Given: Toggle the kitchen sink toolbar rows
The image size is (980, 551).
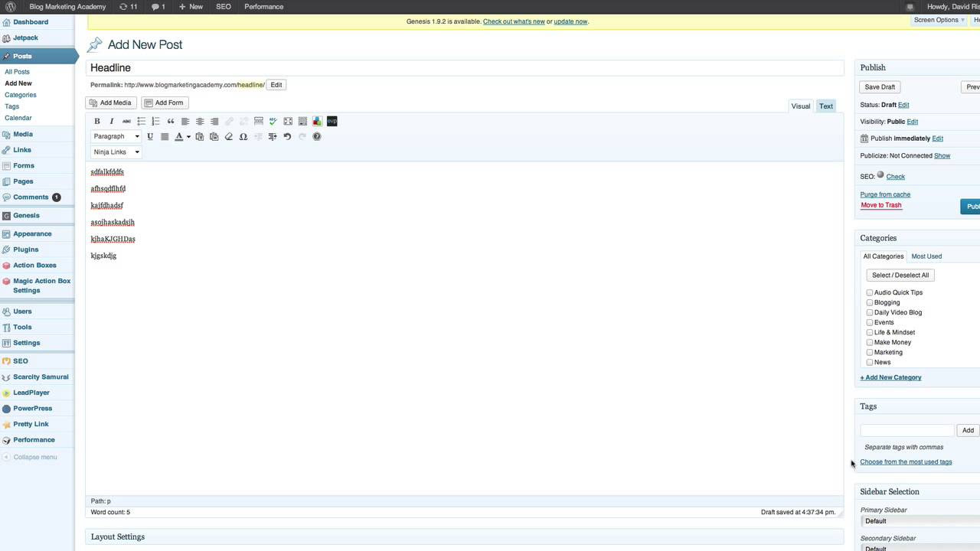Looking at the screenshot, I should (302, 121).
